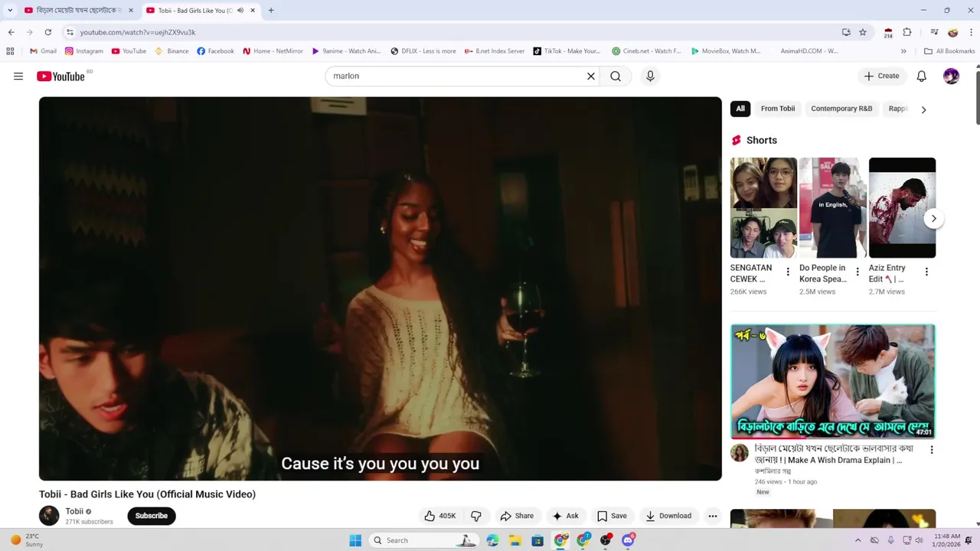Open Facebook bookmark
980x551 pixels.
tap(215, 51)
